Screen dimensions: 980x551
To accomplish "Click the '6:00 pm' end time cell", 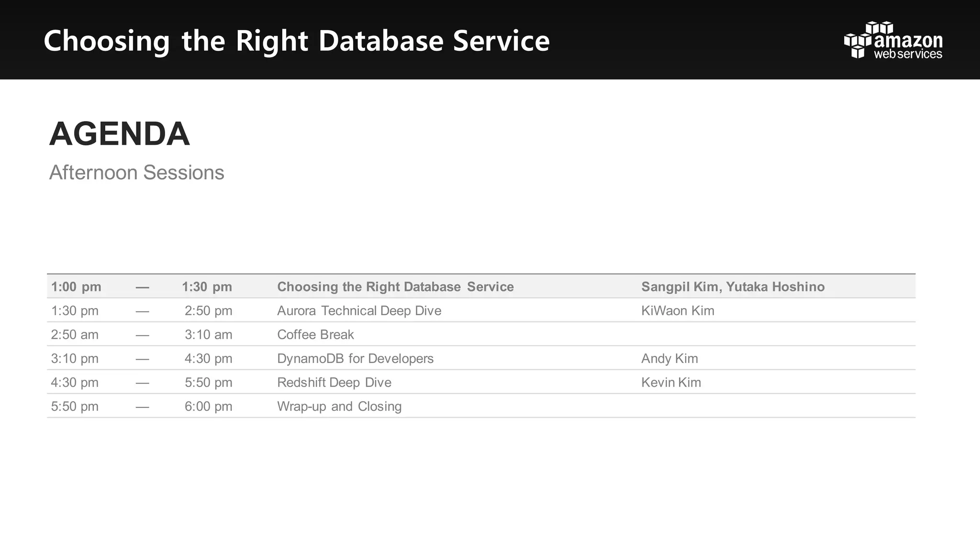I will tap(209, 407).
